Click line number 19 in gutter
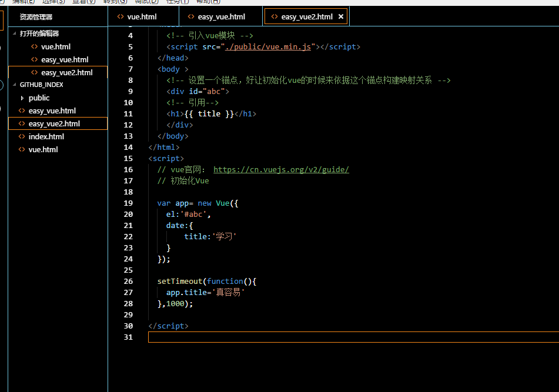559x392 pixels. pyautogui.click(x=128, y=203)
